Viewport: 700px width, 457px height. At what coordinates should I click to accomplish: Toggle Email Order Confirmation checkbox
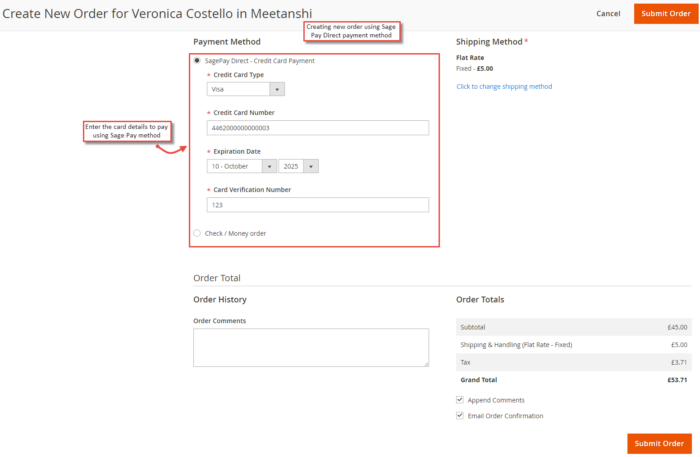(459, 415)
